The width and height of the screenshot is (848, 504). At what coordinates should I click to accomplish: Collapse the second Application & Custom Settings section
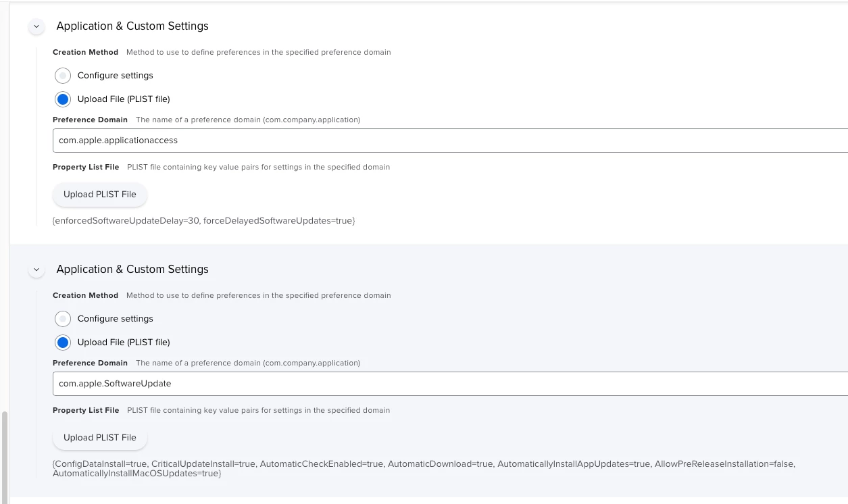[x=36, y=270]
